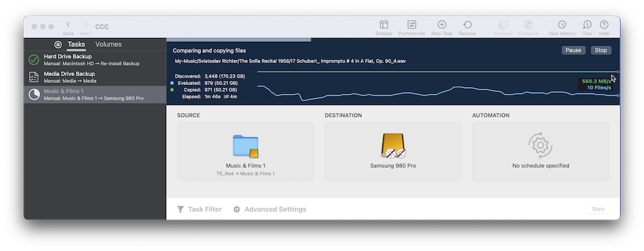This screenshot has width=644, height=251.
Task: Click the Copied count 971 (50.21 GB)
Action: (220, 90)
